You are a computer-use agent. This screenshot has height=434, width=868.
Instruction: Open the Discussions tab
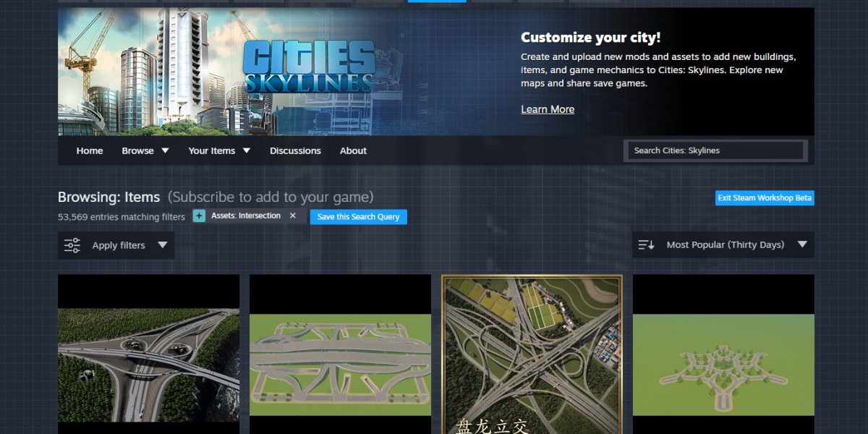pos(295,150)
